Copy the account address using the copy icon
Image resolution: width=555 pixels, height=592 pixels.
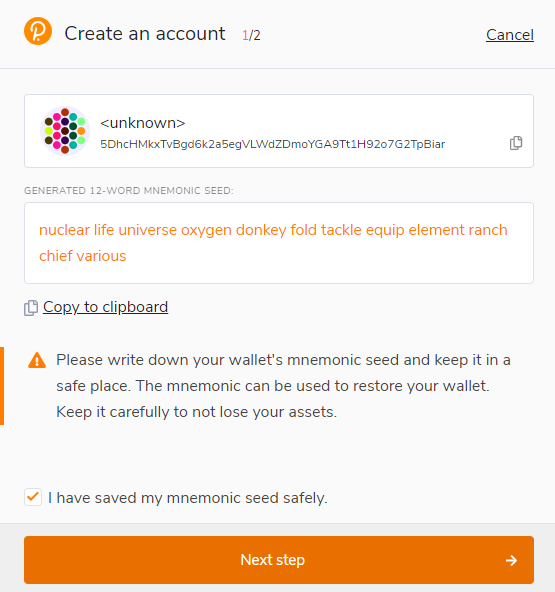[x=516, y=143]
